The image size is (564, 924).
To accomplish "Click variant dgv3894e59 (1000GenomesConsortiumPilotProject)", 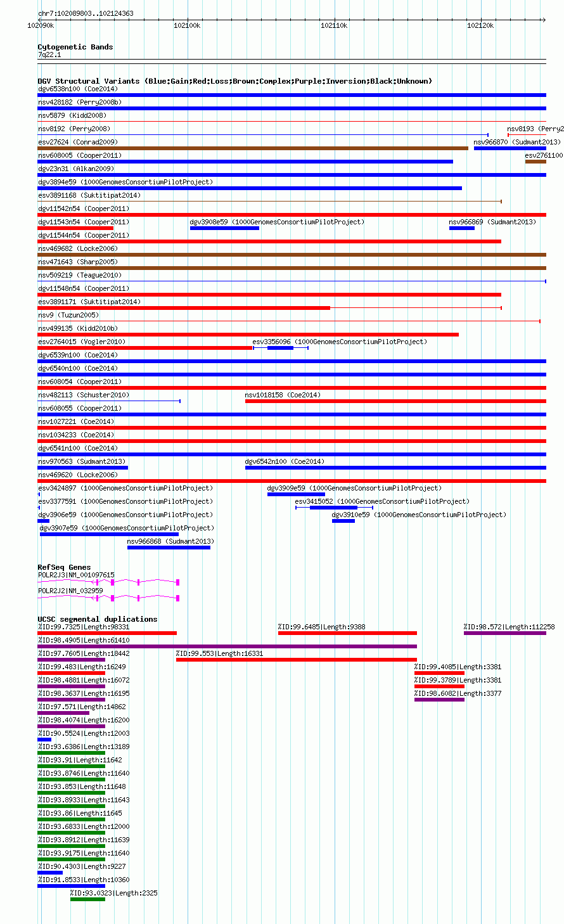I will click(x=250, y=188).
